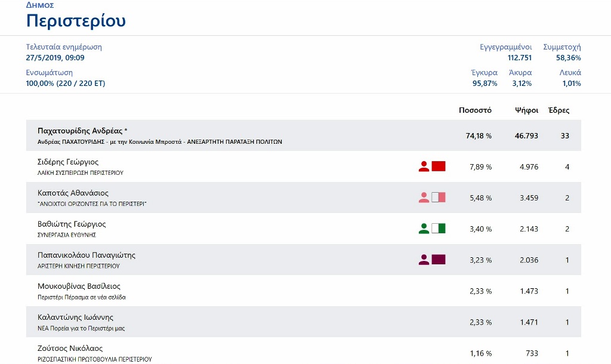The image size is (611, 364).
Task: Click the Ενσωμάτωση 100,00% value
Action: point(66,84)
